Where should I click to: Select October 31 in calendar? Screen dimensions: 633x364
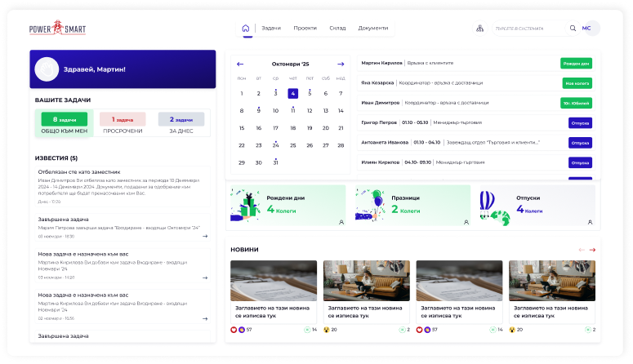pos(275,162)
